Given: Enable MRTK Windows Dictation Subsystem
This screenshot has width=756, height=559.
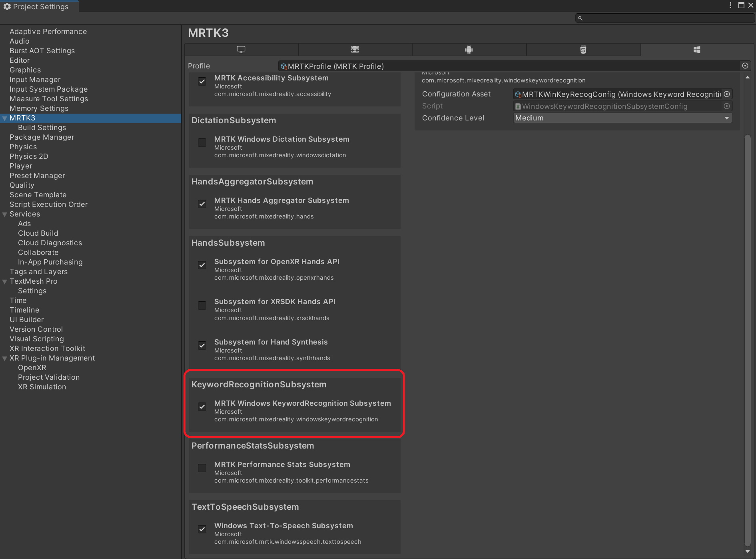Looking at the screenshot, I should 202,143.
